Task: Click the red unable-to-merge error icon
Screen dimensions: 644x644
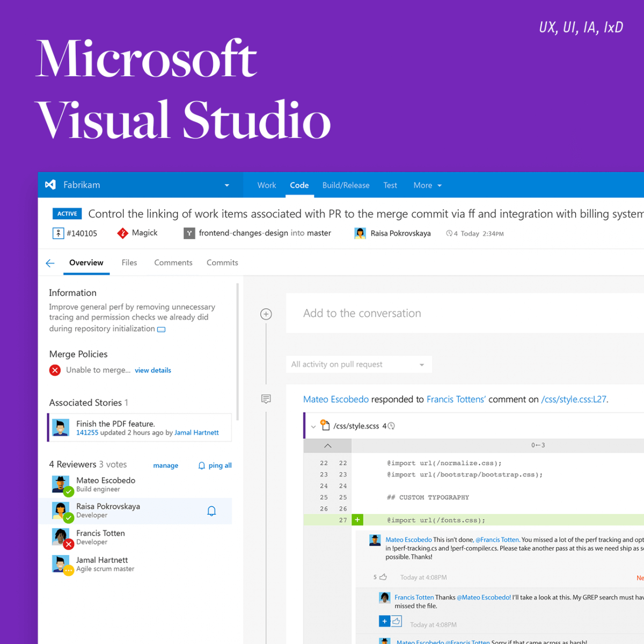Action: pos(55,370)
